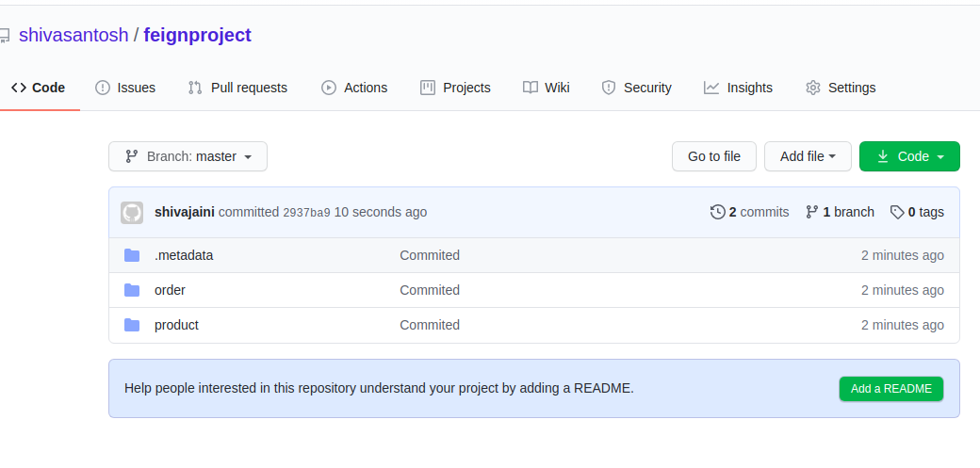Viewport: 980px width, 468px height.
Task: Click the .metadata folder icon
Action: [132, 255]
